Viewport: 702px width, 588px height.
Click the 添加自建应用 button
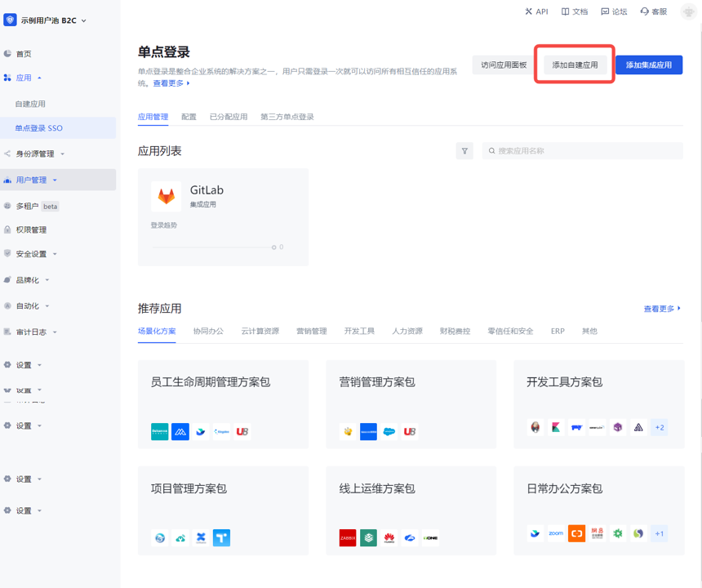click(575, 65)
